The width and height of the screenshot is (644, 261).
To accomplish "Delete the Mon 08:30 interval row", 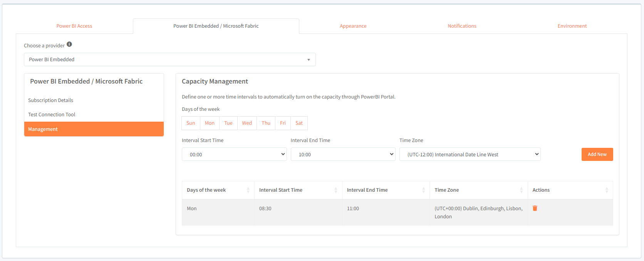I will pyautogui.click(x=535, y=208).
